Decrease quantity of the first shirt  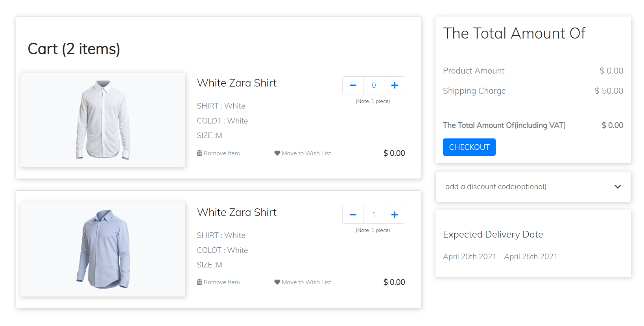(x=353, y=85)
